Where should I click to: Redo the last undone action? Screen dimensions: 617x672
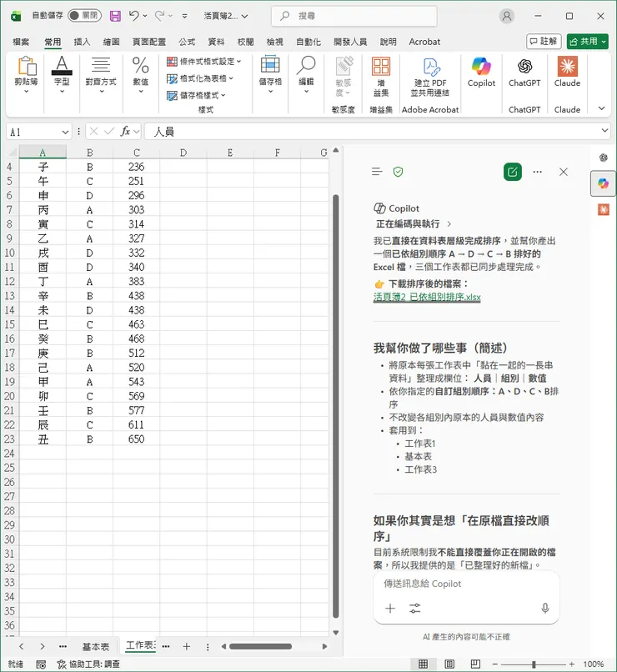(159, 16)
